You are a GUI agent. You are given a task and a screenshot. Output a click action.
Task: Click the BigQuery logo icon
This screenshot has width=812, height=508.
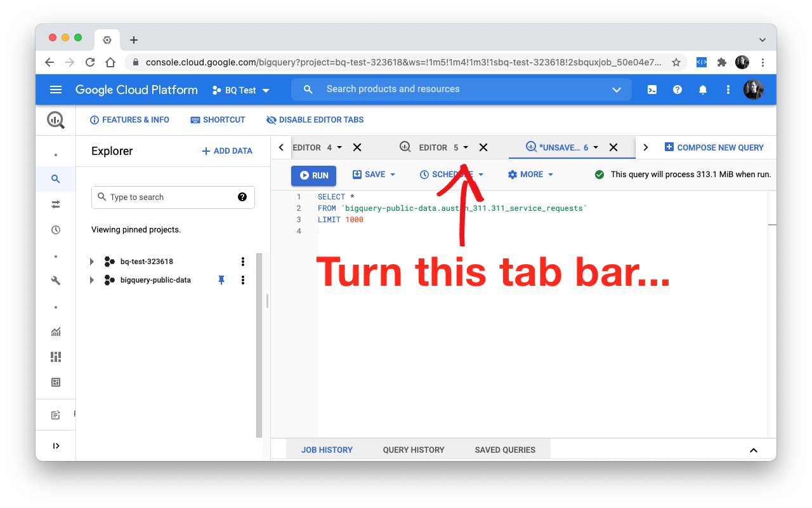click(56, 119)
